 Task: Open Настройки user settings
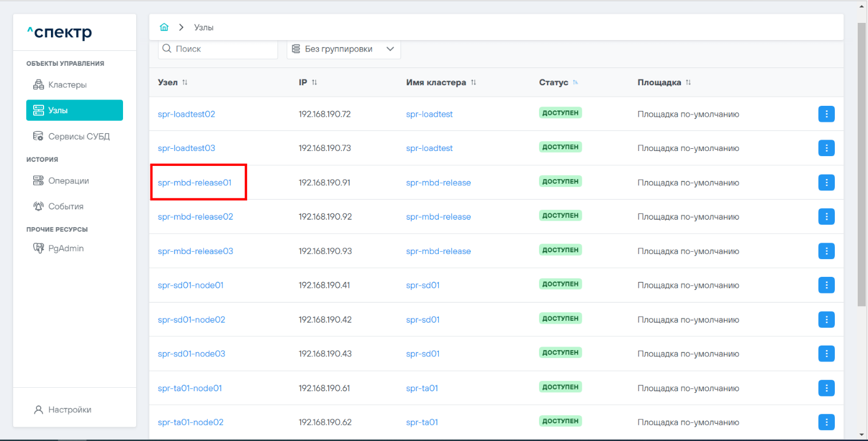(69, 410)
